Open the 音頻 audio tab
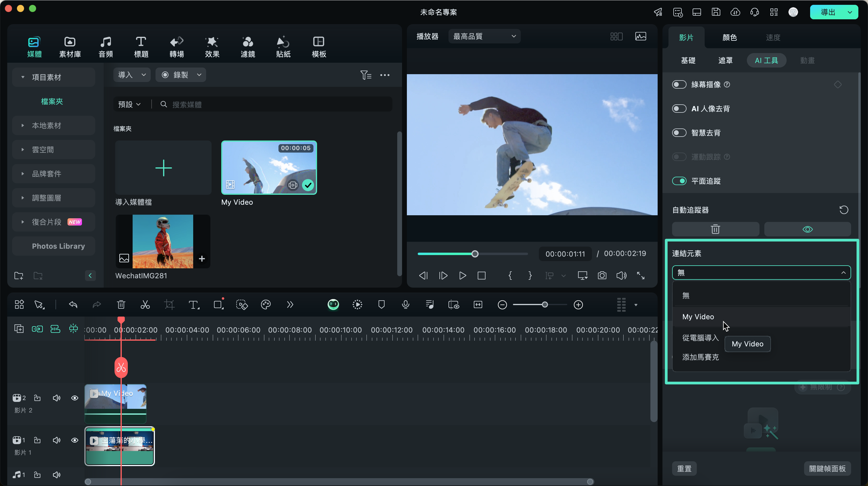 click(x=105, y=47)
